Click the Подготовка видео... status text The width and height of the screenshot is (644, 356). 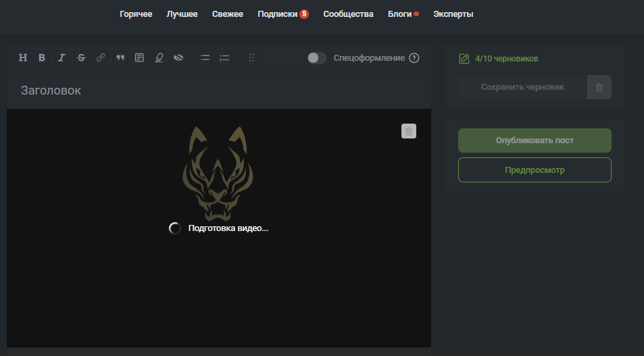[228, 228]
